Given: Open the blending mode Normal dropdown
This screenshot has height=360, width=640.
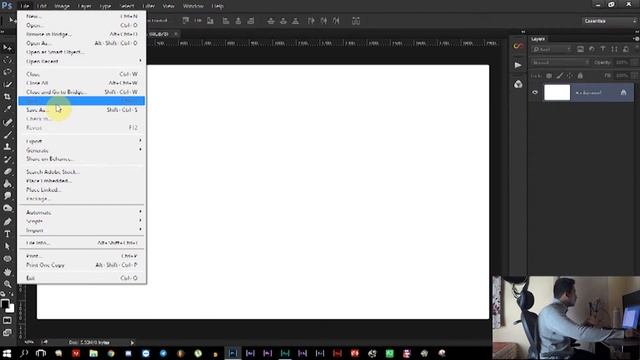Looking at the screenshot, I should [560, 62].
